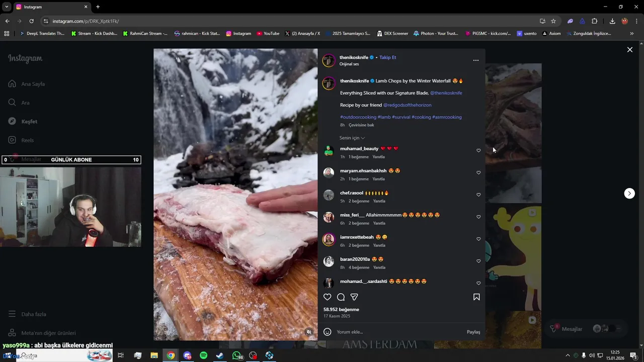Open the 'DEX Screener' bookmark
644x362 pixels.
coord(393,34)
